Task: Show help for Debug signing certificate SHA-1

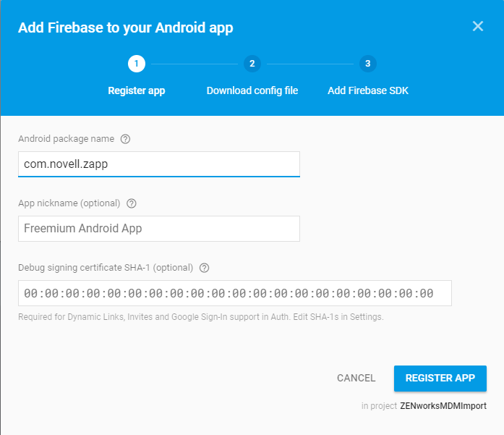Action: [x=204, y=268]
